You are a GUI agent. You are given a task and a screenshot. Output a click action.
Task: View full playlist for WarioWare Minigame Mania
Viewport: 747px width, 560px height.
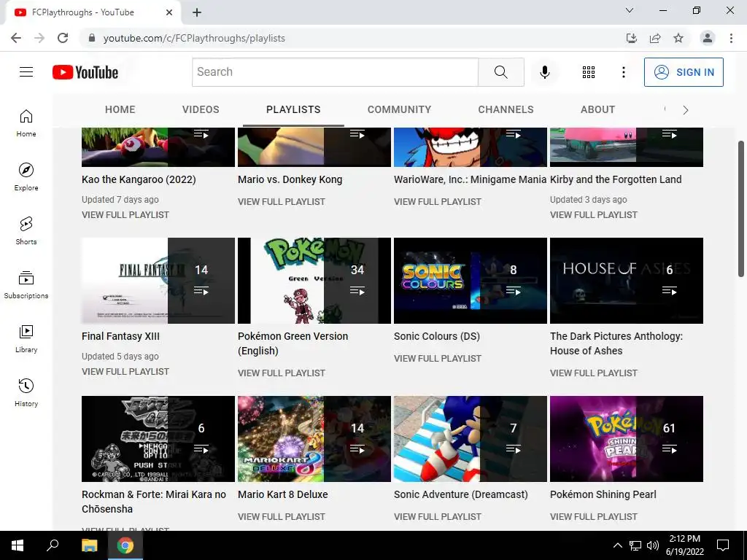(x=438, y=201)
